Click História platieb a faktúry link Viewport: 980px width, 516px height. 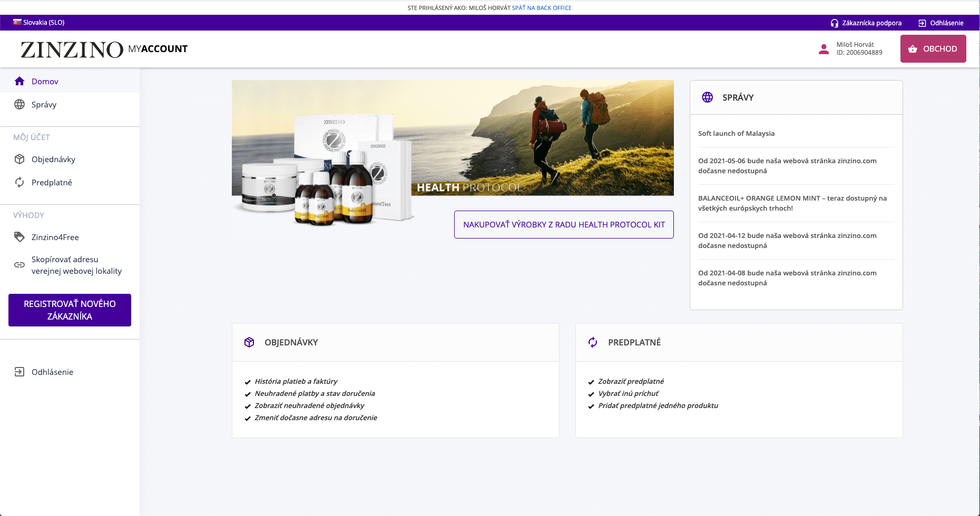tap(296, 381)
